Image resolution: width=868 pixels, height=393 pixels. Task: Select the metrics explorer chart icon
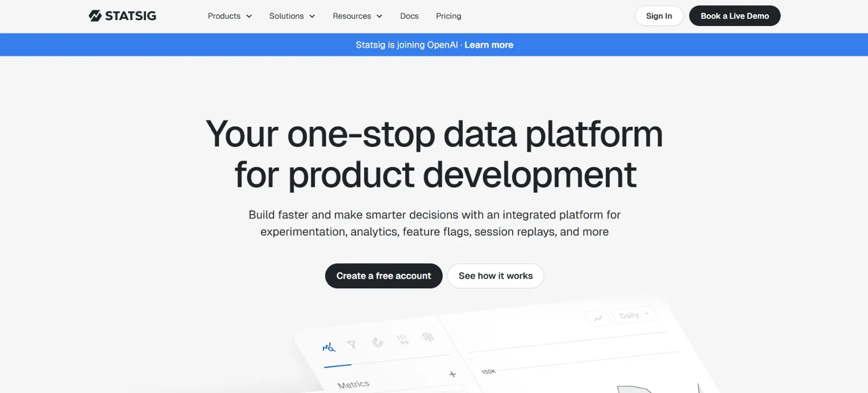[x=329, y=347]
